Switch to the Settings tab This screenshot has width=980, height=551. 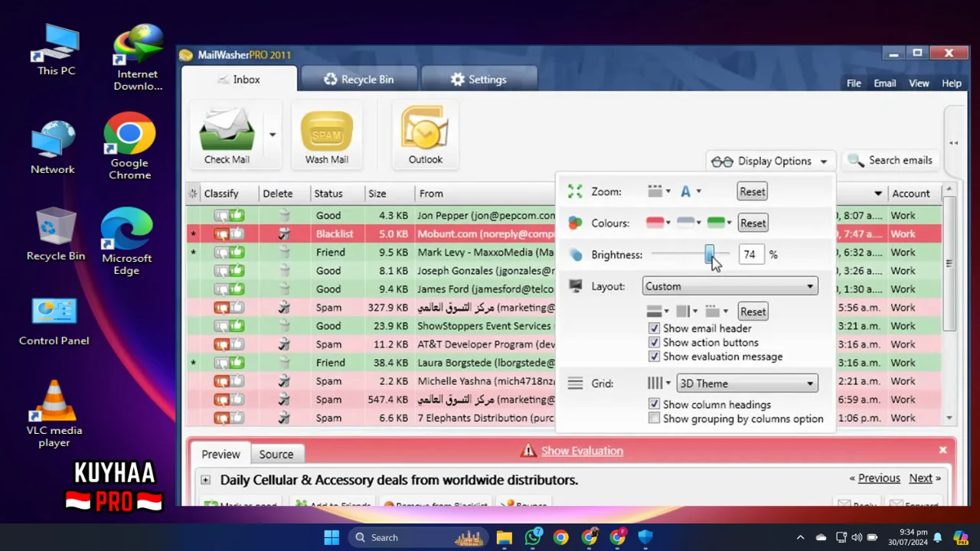click(479, 80)
